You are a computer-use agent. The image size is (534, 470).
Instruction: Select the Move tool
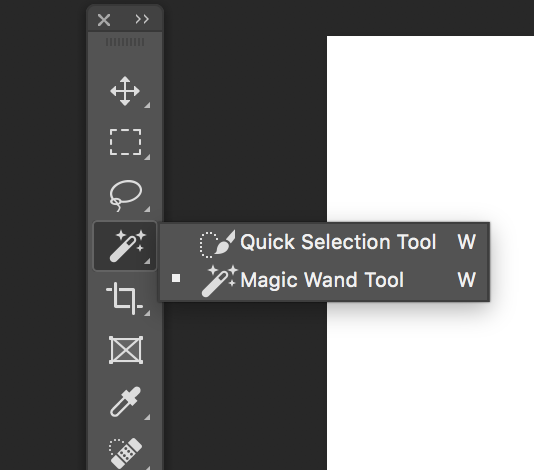point(125,91)
